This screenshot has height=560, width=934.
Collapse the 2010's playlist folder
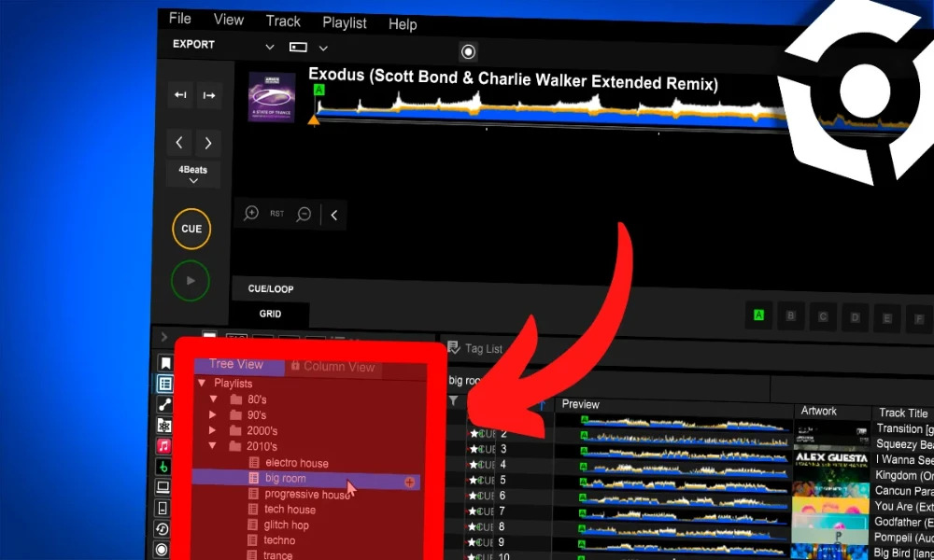(x=211, y=445)
